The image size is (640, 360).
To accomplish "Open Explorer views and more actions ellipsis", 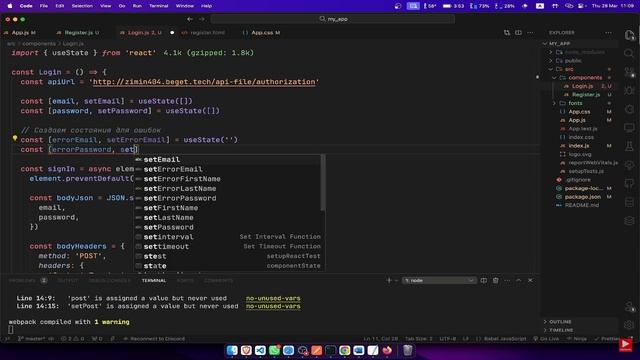I will click(609, 33).
